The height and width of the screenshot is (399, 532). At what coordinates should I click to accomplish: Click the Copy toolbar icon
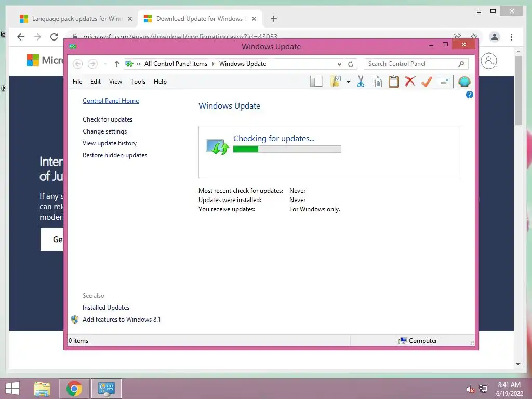click(377, 82)
